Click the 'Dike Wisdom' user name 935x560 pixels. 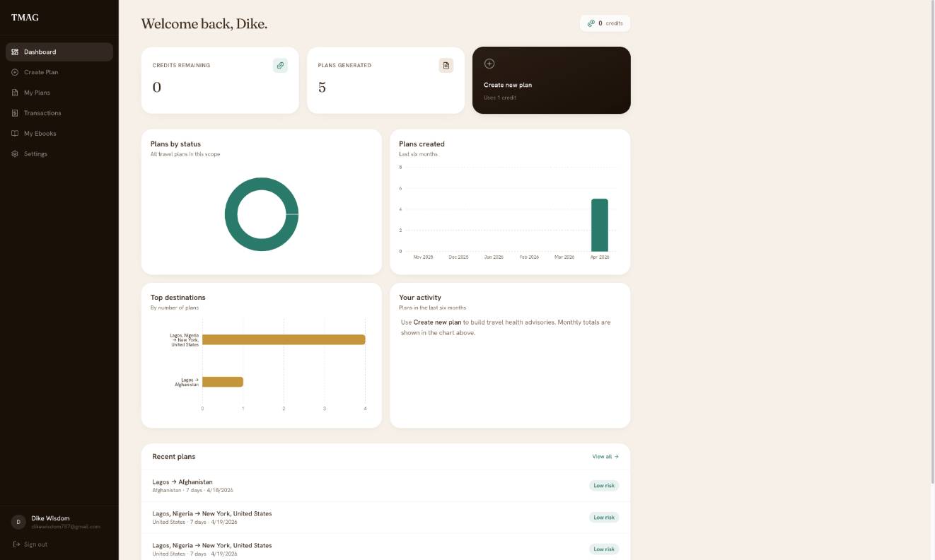[x=50, y=518]
